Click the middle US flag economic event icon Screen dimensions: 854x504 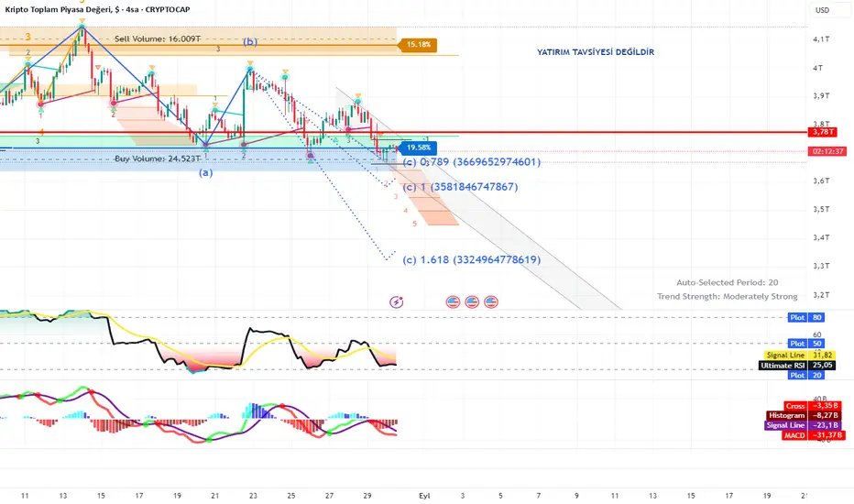(472, 301)
